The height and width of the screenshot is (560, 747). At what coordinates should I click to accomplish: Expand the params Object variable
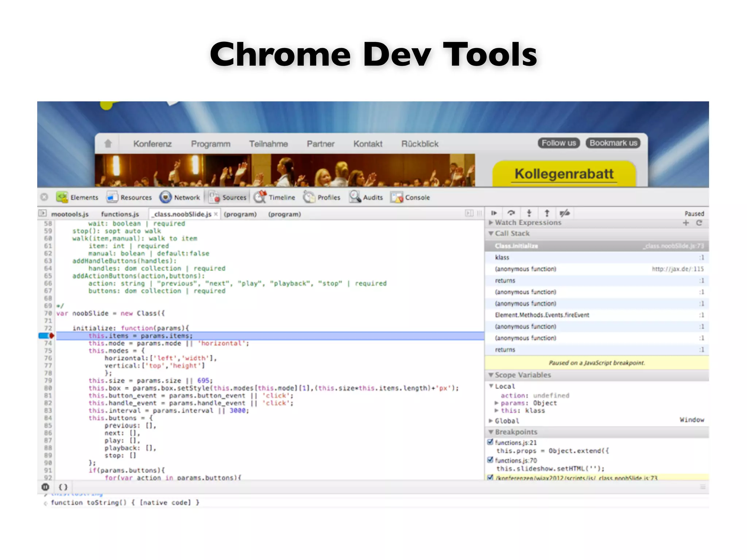pyautogui.click(x=496, y=403)
